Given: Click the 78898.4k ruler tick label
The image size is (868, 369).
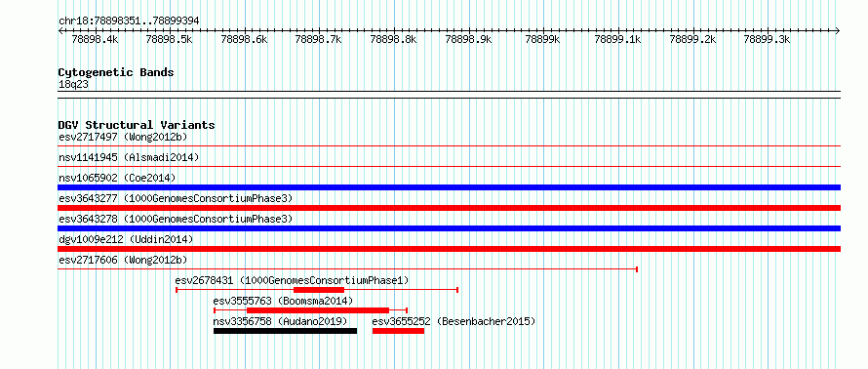Looking at the screenshot, I should [x=95, y=39].
